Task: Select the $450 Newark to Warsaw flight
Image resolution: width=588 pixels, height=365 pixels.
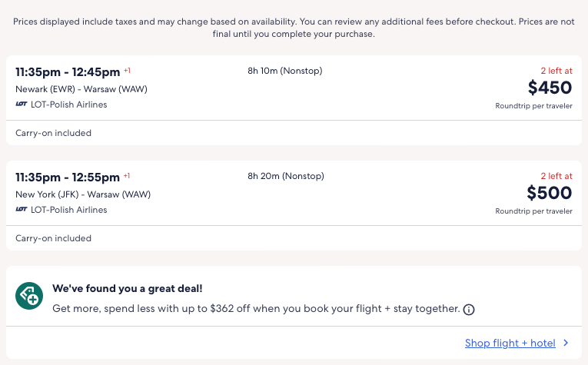Action: 550,88
